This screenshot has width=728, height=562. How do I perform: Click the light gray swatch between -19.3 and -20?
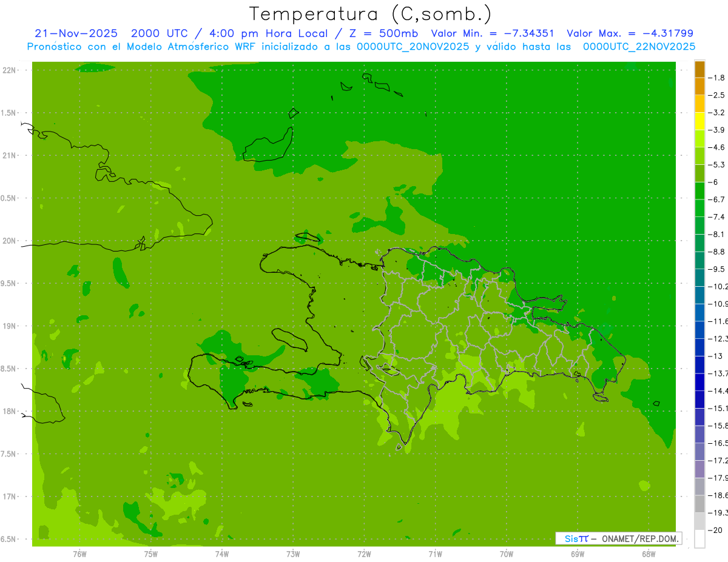click(x=699, y=521)
